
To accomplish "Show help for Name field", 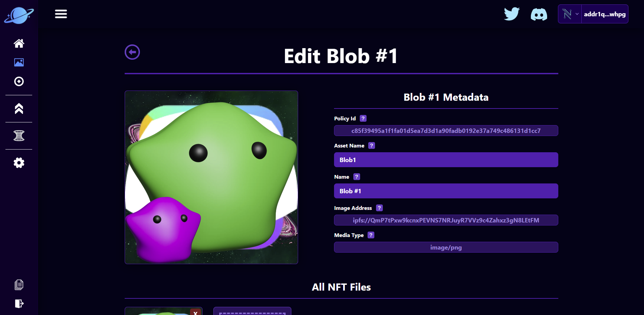I will (357, 177).
